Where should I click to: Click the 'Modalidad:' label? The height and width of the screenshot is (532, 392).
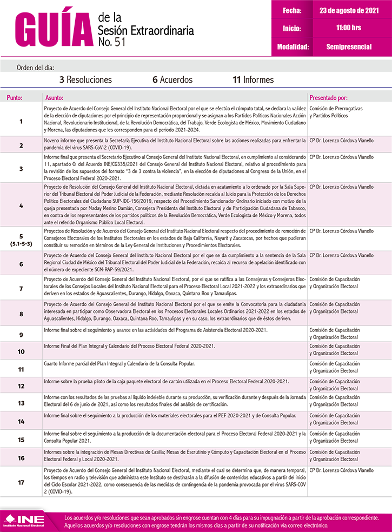pyautogui.click(x=293, y=47)
